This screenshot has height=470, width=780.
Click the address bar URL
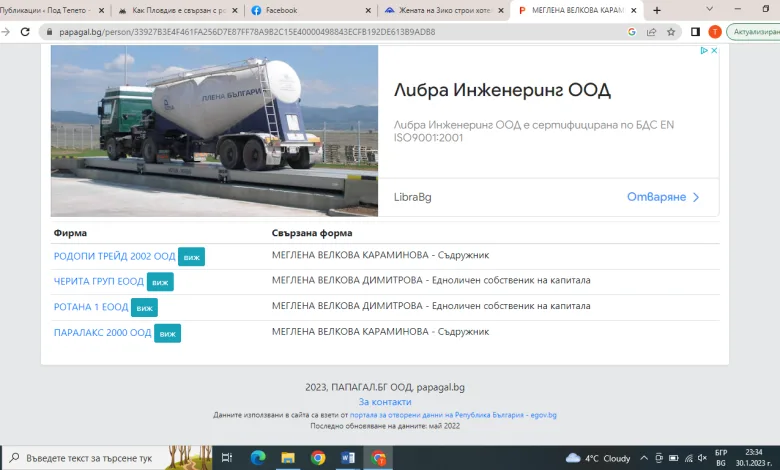click(x=247, y=32)
